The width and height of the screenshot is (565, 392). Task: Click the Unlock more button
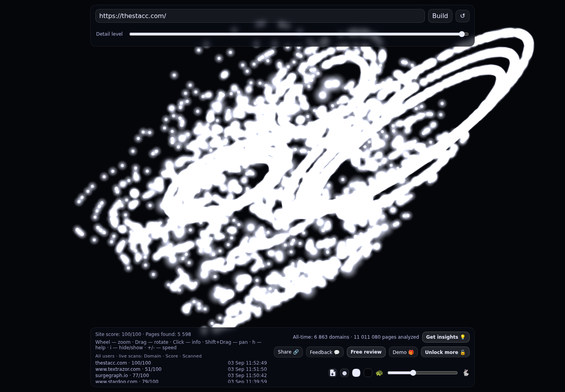pyautogui.click(x=445, y=352)
